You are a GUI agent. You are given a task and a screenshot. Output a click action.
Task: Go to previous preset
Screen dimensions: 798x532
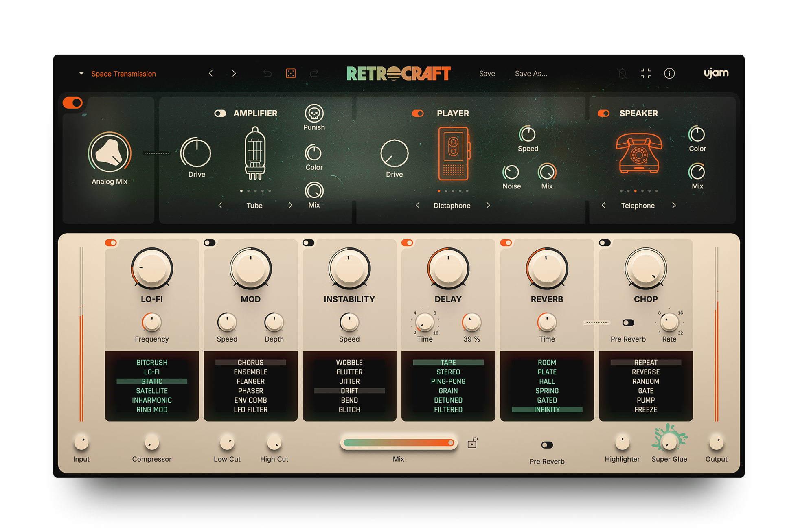210,73
